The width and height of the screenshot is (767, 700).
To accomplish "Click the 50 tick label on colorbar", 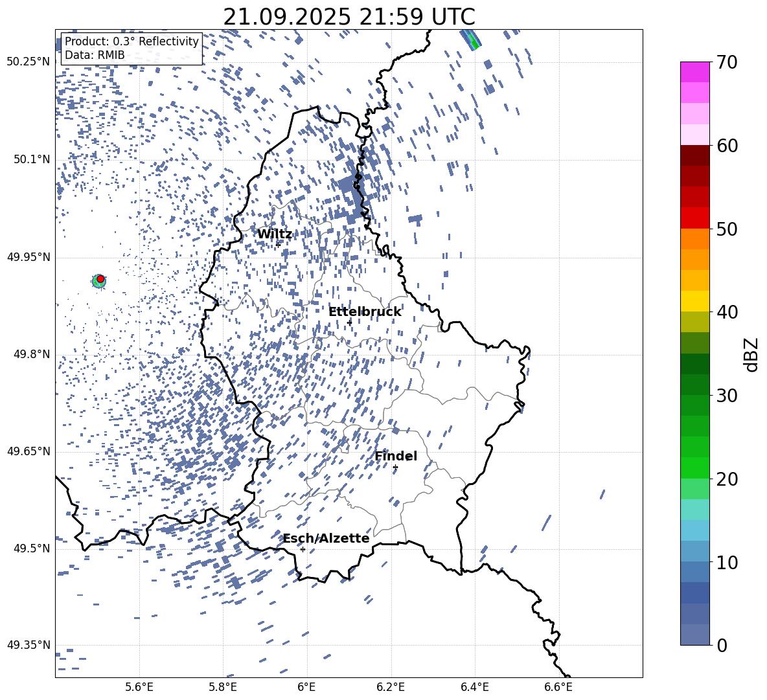I will [726, 229].
